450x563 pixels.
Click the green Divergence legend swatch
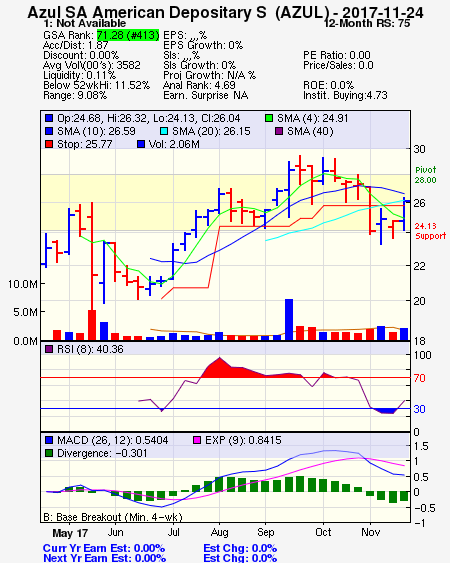pyautogui.click(x=49, y=453)
